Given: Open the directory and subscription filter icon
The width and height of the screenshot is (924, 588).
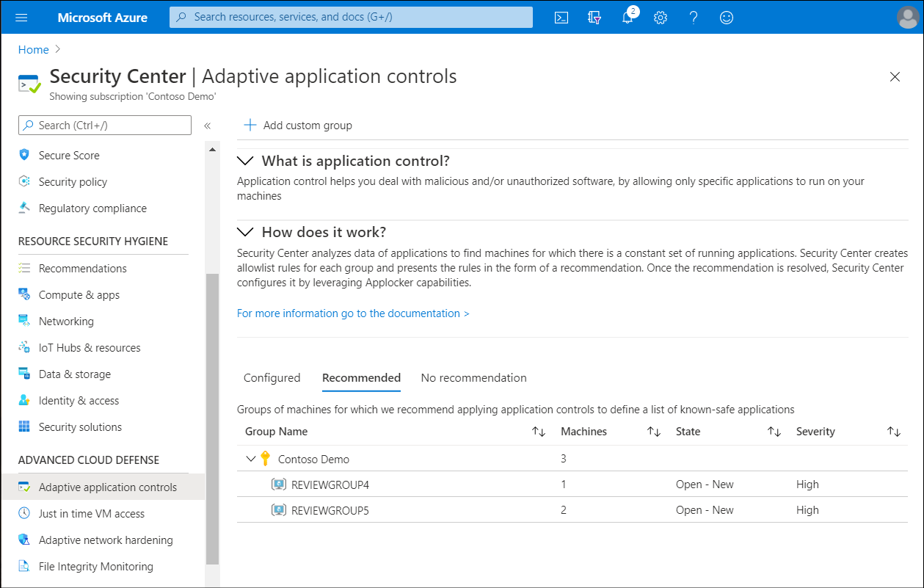Looking at the screenshot, I should [x=594, y=18].
